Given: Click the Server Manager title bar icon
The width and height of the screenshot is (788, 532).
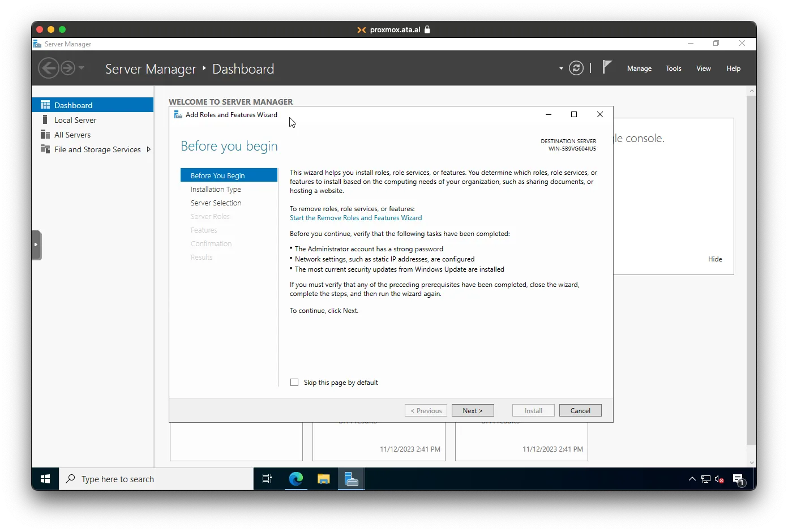Looking at the screenshot, I should click(37, 44).
